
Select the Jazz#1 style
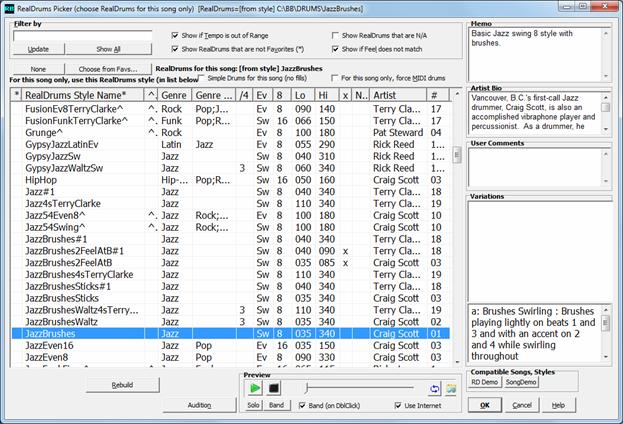tap(230, 192)
